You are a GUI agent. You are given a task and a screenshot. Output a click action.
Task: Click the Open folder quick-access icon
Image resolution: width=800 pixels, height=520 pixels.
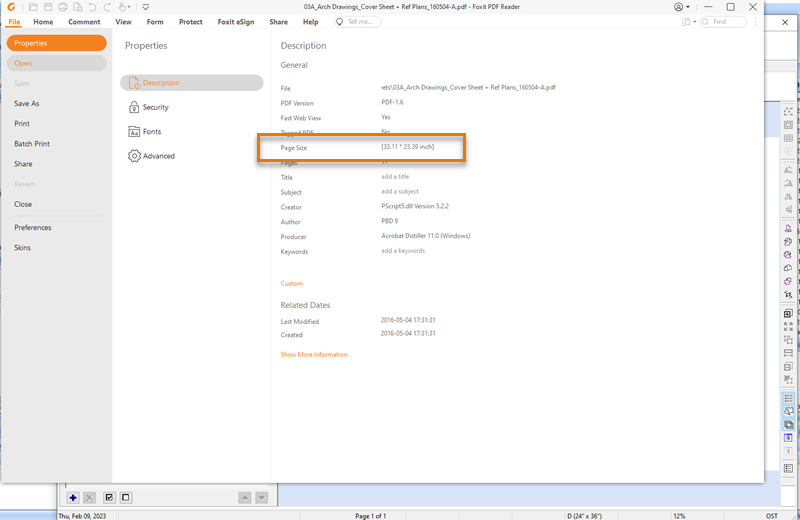(33, 7)
